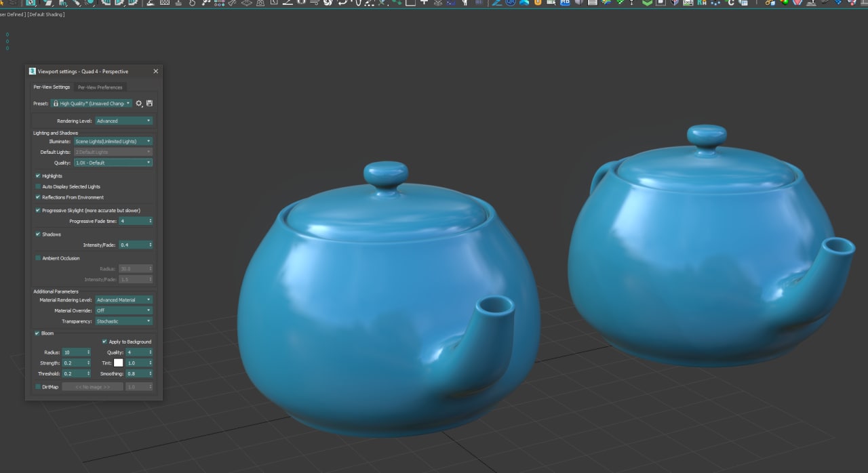The width and height of the screenshot is (868, 473).
Task: Toggle Progressive Skylight checkbox
Action: [38, 210]
